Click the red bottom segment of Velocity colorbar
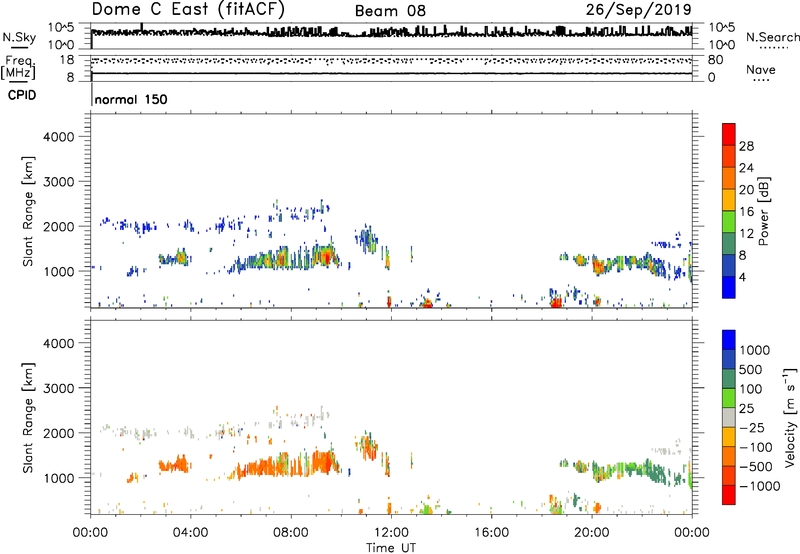 click(729, 495)
